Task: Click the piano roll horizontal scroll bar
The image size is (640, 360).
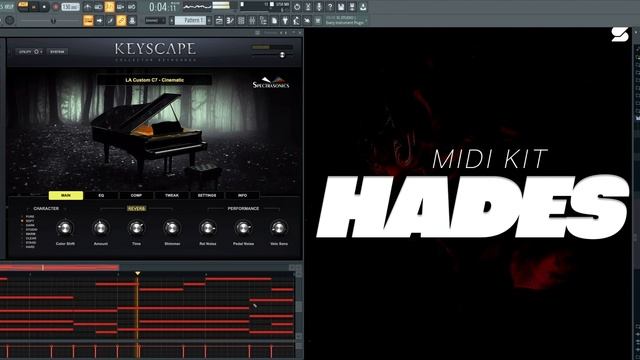Action: point(59,268)
